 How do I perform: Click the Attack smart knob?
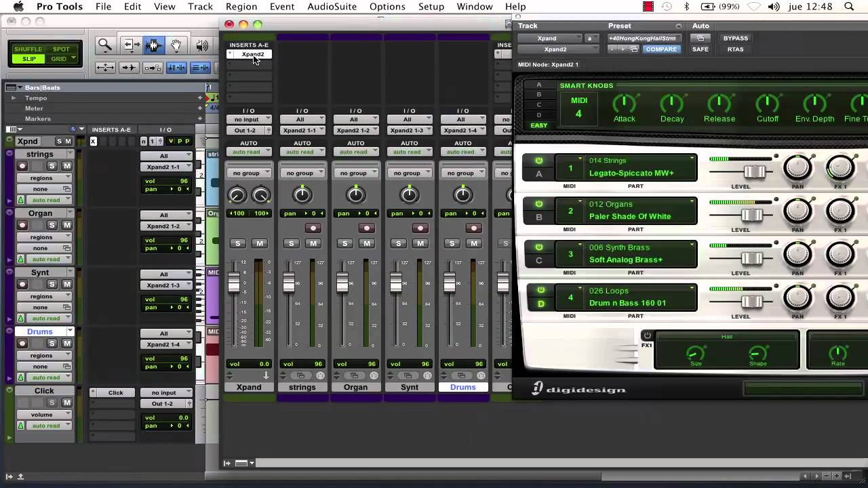pyautogui.click(x=624, y=102)
